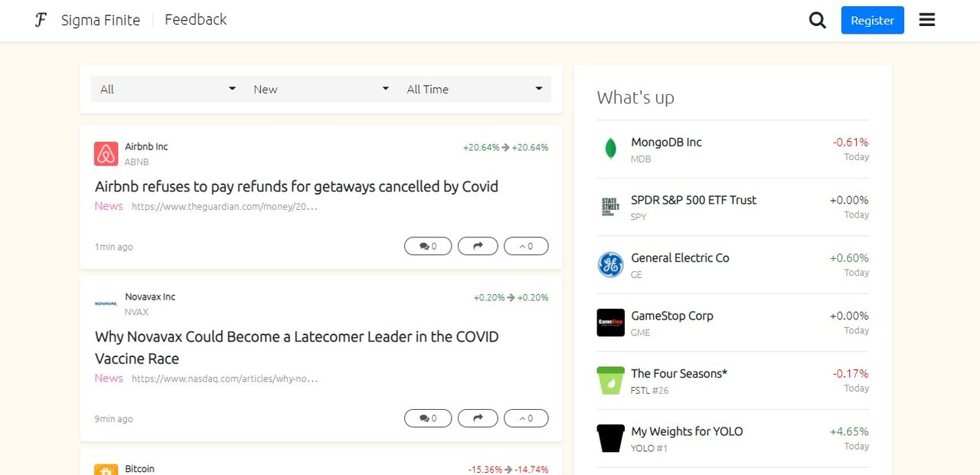This screenshot has width=980, height=475.
Task: Click the News tag on Airbnb post
Action: (x=109, y=206)
